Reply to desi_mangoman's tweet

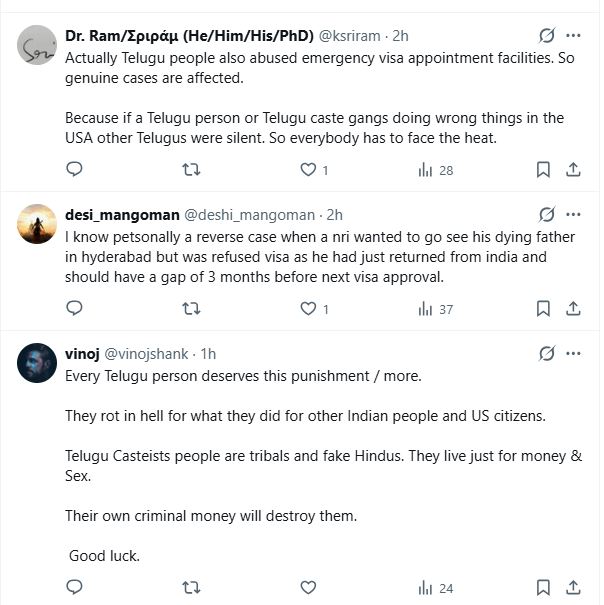(74, 309)
